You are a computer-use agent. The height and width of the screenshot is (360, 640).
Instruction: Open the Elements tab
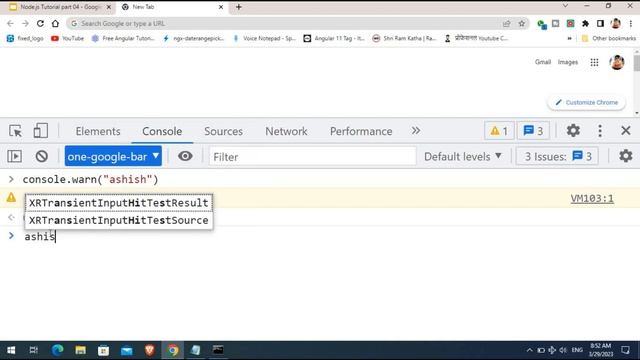coord(98,131)
